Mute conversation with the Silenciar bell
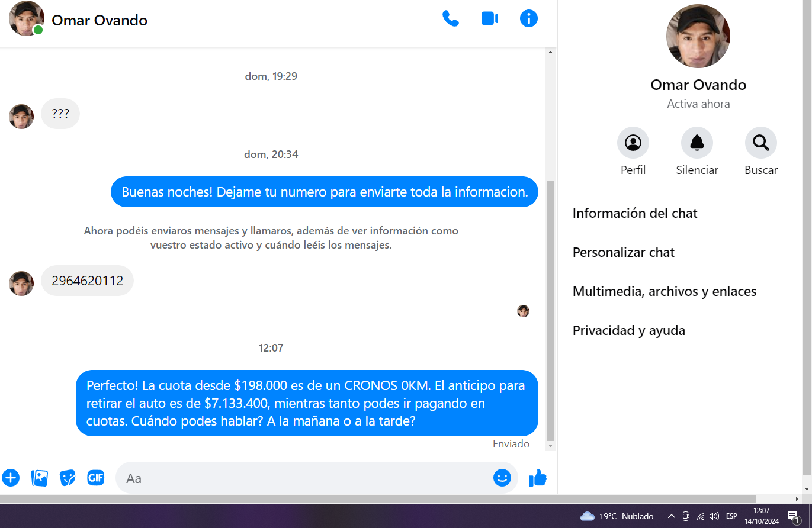The image size is (812, 528). [x=697, y=143]
